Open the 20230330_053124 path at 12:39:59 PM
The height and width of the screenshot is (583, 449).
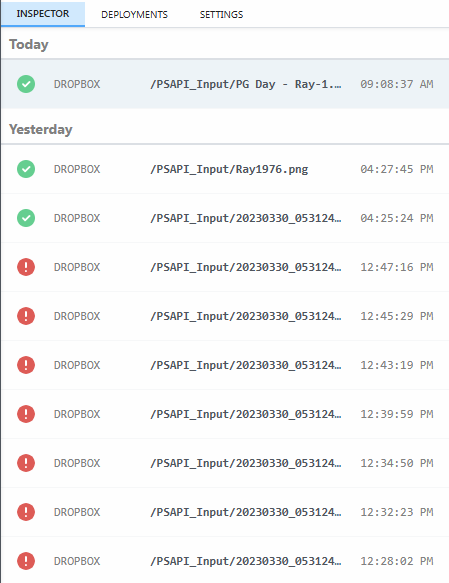coord(245,414)
